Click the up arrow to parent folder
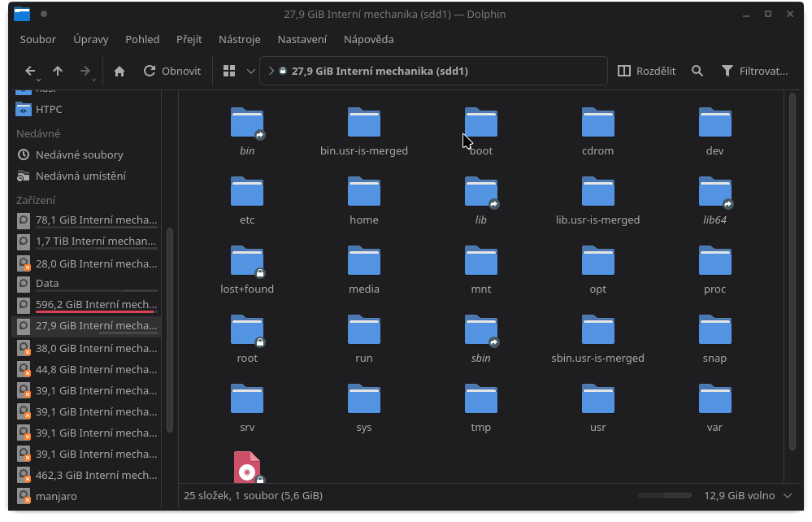This screenshot has width=812, height=522. [x=58, y=71]
